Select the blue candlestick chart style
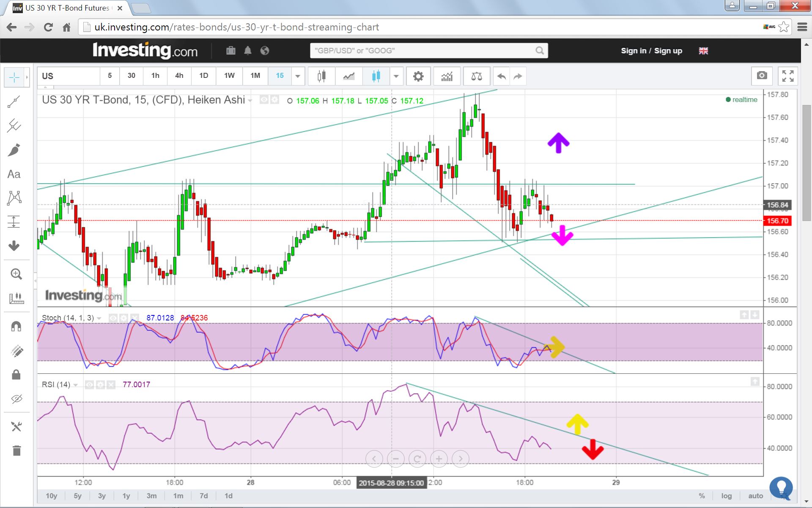812x508 pixels. [376, 76]
